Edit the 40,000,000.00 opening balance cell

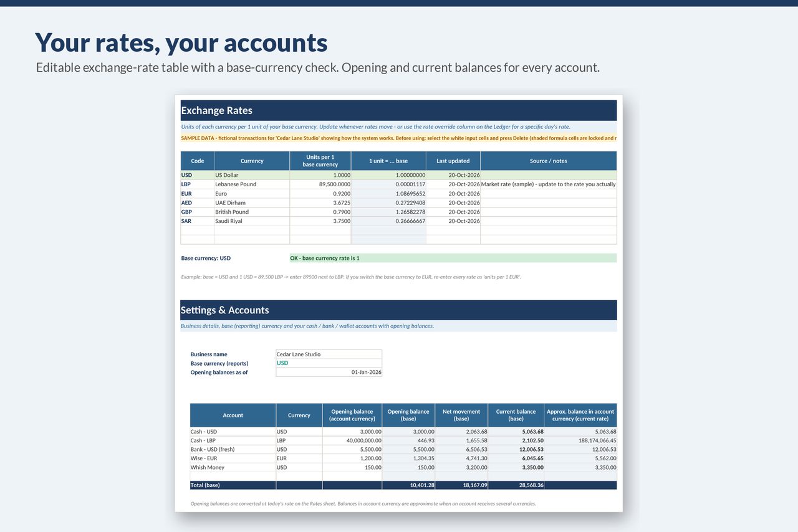(x=352, y=440)
